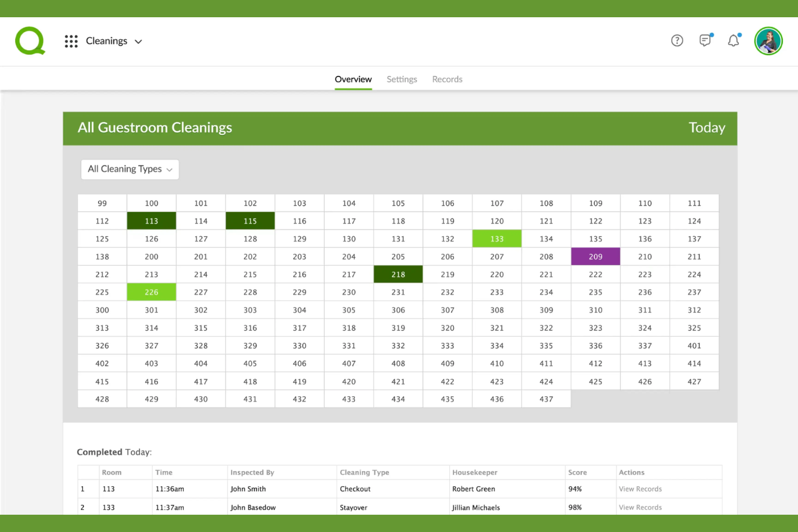Select room 325 in the grid
The height and width of the screenshot is (532, 798).
[694, 328]
